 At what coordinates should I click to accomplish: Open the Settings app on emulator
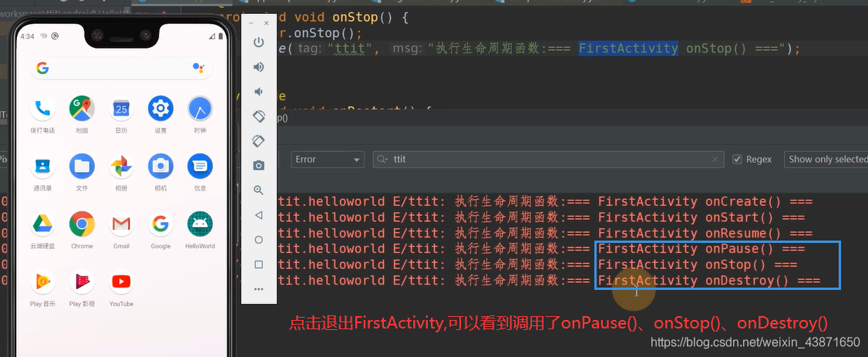pyautogui.click(x=160, y=109)
